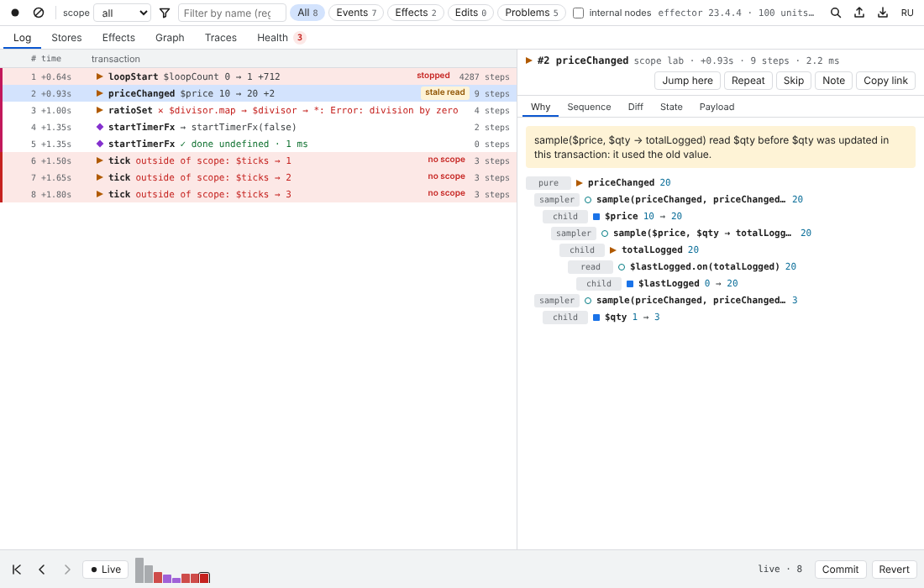The image size is (924, 588).
Task: Clear the log with the circle-slash icon
Action: tap(39, 13)
